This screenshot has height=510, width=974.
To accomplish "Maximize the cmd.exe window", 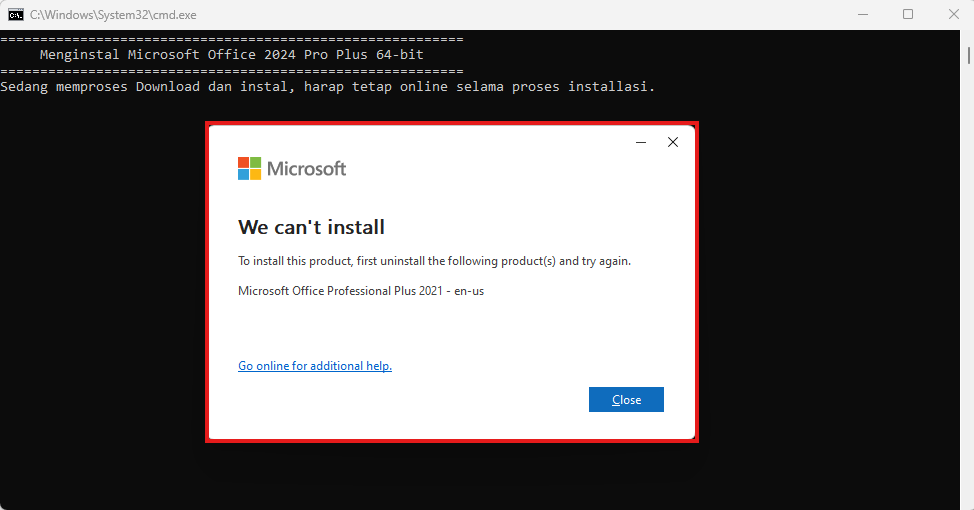I will click(x=908, y=14).
